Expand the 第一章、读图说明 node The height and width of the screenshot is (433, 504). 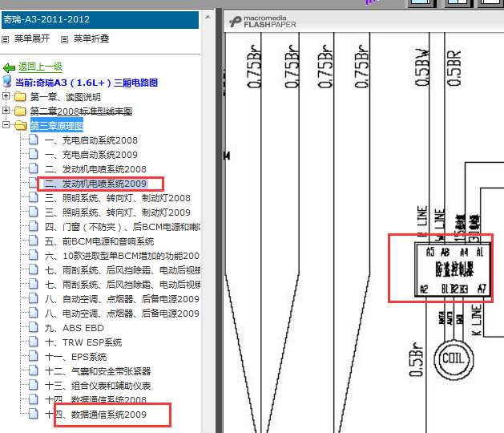tap(6, 96)
